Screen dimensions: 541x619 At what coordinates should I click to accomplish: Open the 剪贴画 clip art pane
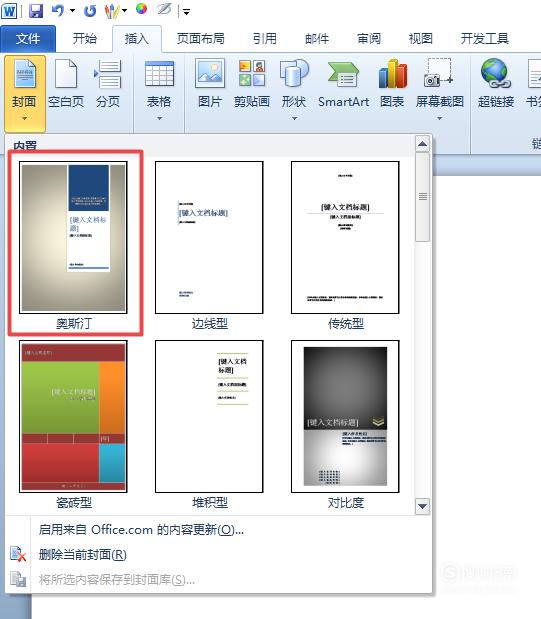point(252,84)
